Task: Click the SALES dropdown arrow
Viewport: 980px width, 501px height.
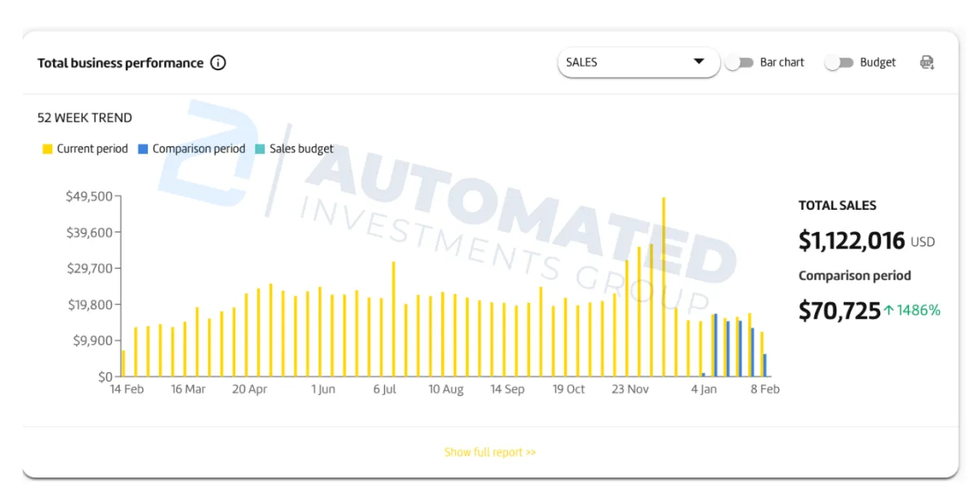Action: point(698,62)
